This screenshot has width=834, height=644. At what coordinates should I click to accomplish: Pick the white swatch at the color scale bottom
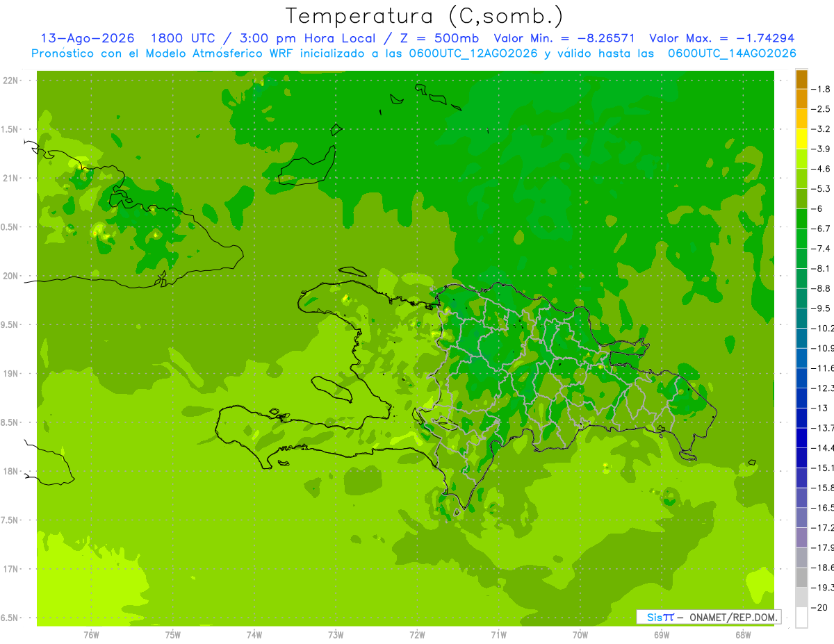point(801,617)
